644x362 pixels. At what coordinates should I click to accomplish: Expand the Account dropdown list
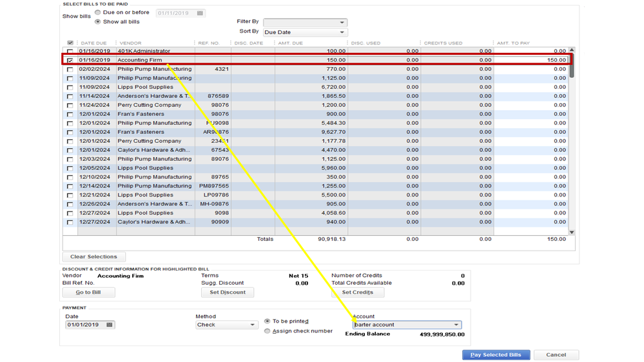point(456,325)
